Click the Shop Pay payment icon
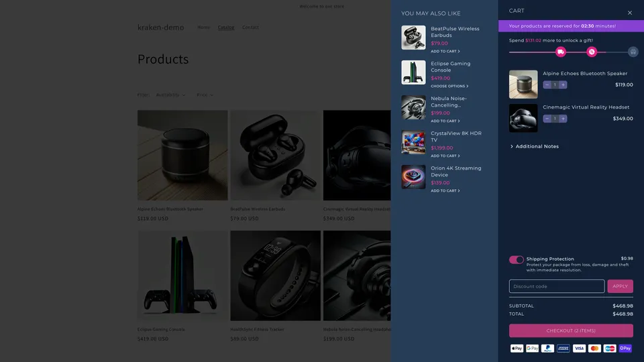 tap(625, 349)
